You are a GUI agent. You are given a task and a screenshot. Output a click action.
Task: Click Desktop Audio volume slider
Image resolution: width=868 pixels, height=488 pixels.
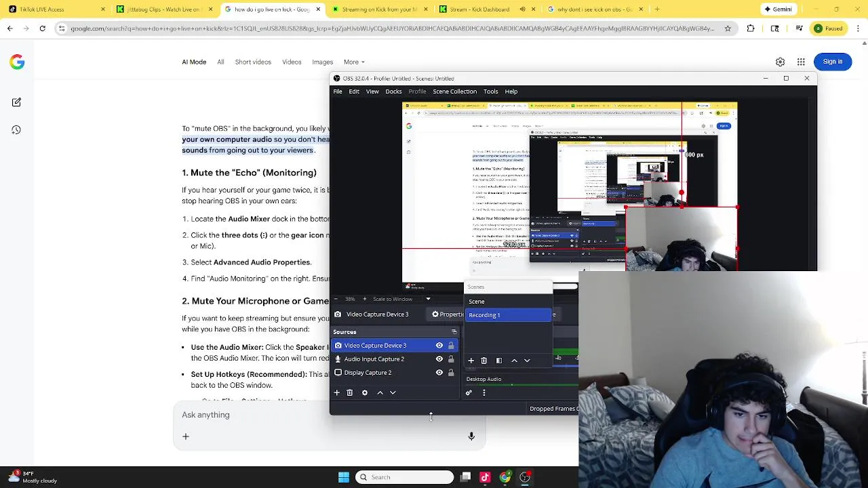point(522,385)
